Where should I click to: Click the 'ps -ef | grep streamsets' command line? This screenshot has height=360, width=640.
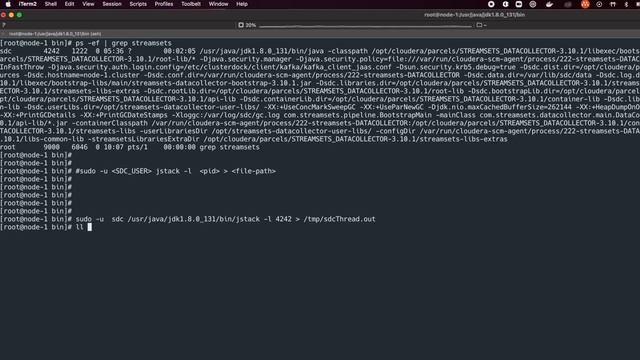click(123, 43)
